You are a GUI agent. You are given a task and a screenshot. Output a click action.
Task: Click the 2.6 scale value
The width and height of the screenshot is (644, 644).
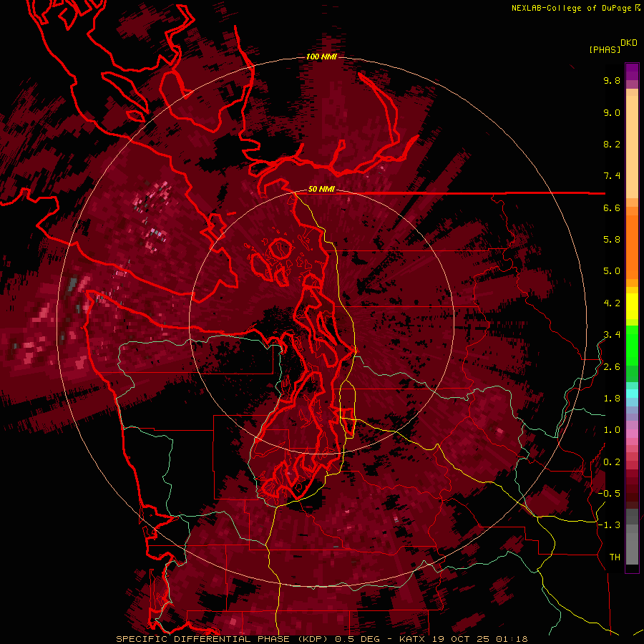612,367
